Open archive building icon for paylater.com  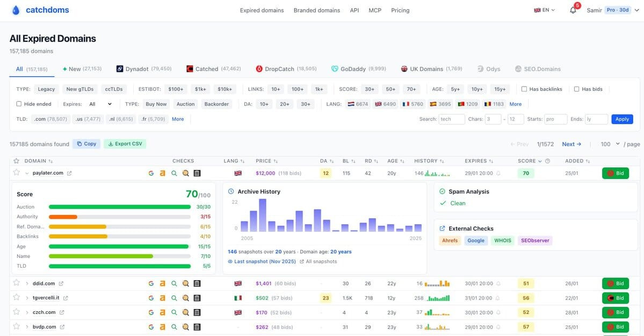pyautogui.click(x=197, y=173)
